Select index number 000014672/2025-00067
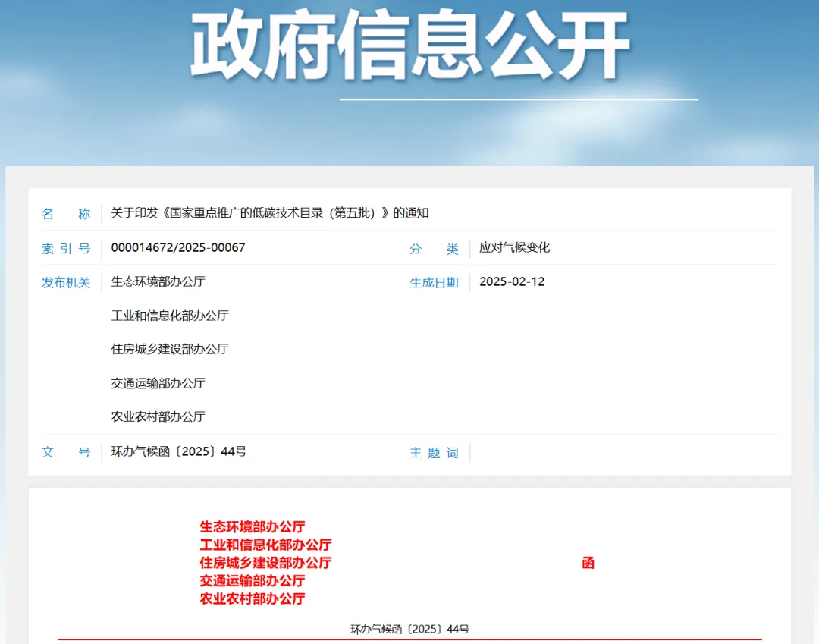The image size is (819, 644). 178,248
